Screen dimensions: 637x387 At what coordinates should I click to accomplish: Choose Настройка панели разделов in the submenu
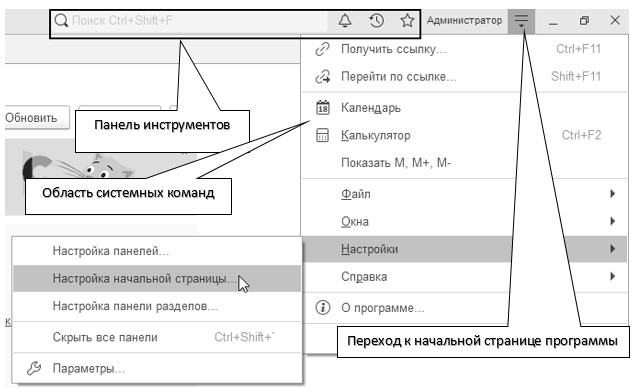click(157, 306)
